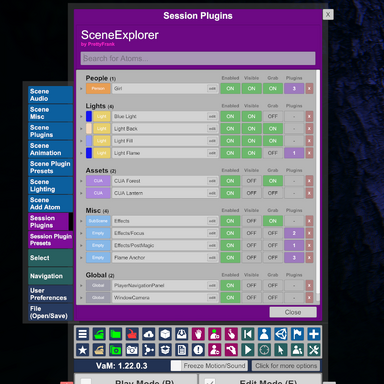This screenshot has height=384, width=384.
Task: Toggle Enabled ON for WindowCamera
Action: point(230,298)
